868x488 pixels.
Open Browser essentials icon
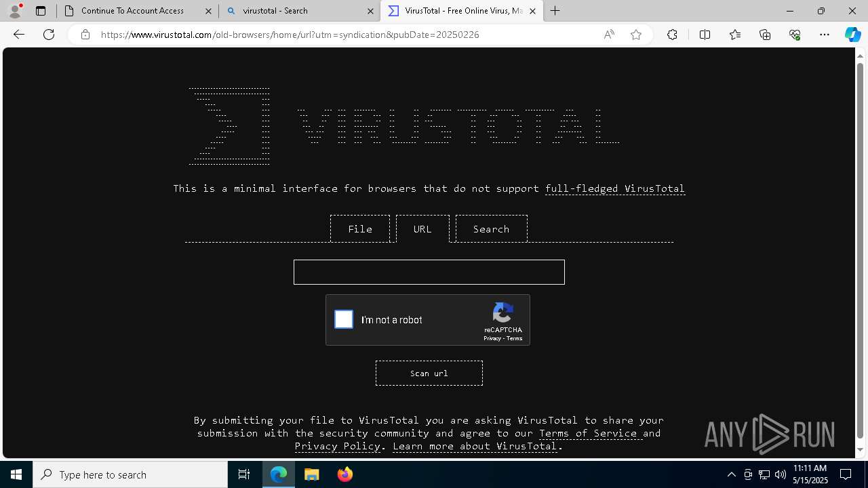795,35
